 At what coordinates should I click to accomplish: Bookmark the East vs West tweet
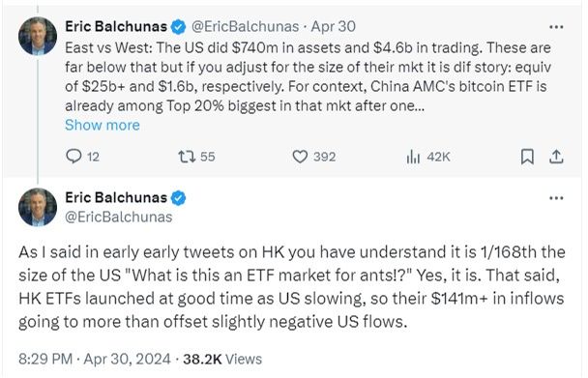pos(527,157)
